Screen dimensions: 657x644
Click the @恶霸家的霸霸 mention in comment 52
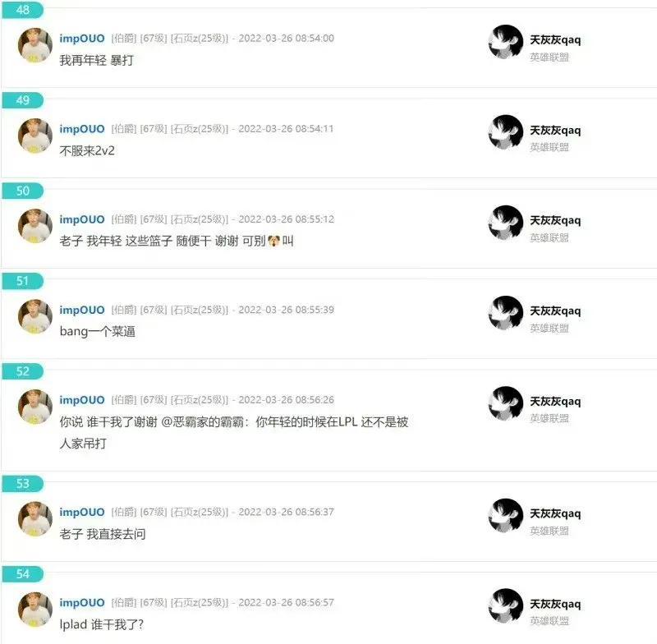click(x=204, y=422)
